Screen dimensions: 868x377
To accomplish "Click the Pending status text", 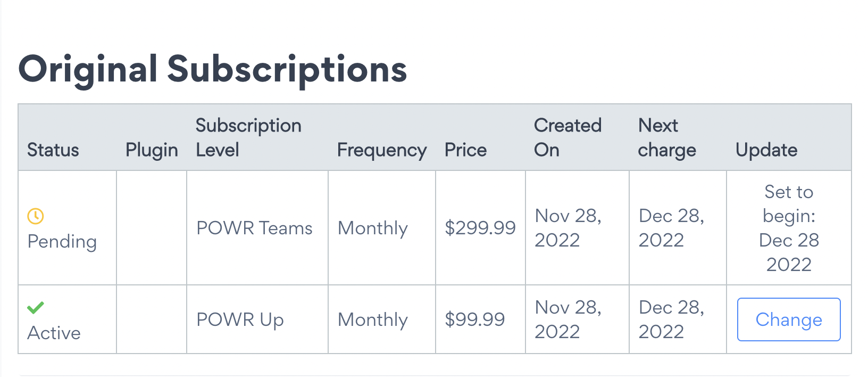I will 62,242.
